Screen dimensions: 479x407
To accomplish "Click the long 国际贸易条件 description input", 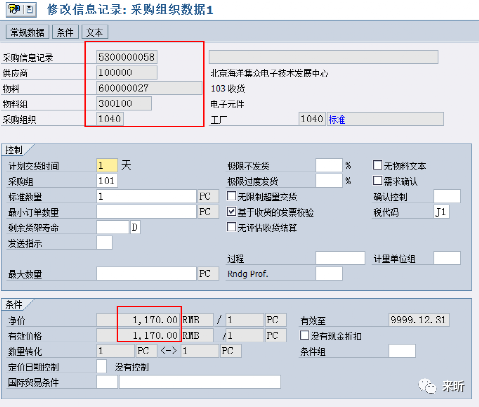I will [x=200, y=382].
